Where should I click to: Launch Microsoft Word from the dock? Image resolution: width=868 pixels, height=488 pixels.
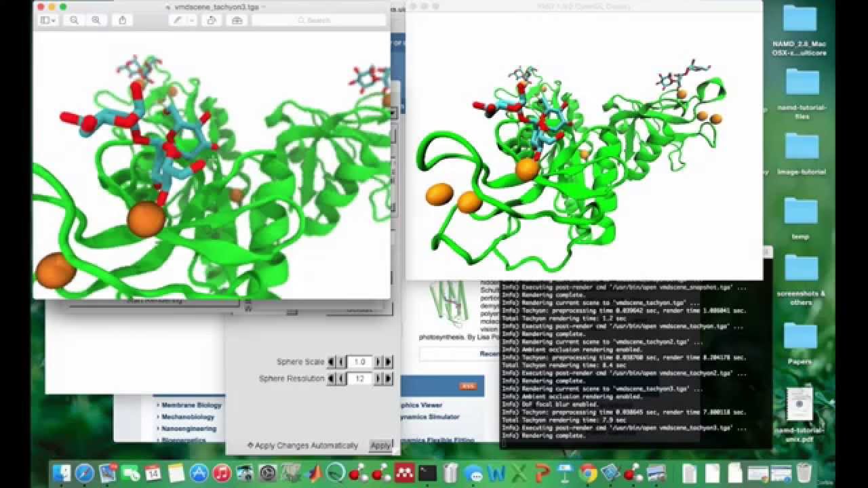click(x=496, y=472)
